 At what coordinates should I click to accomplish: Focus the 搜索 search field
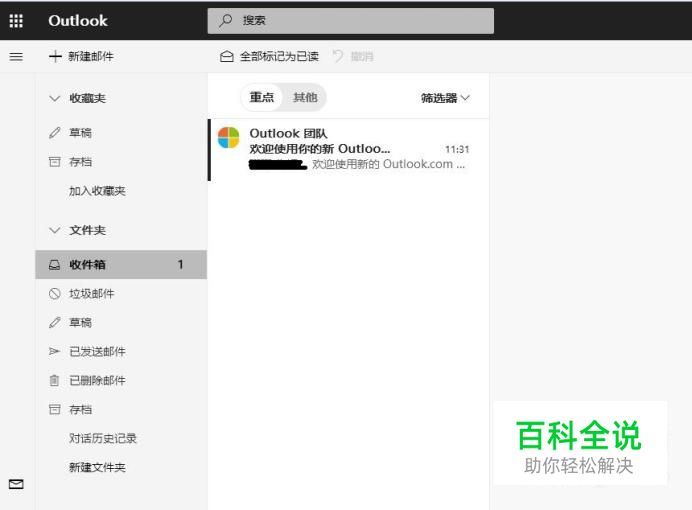[351, 21]
